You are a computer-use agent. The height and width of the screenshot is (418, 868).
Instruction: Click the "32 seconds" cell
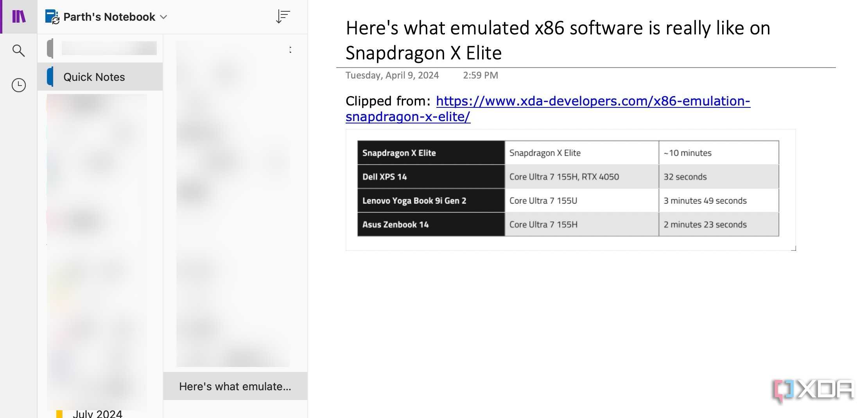719,177
